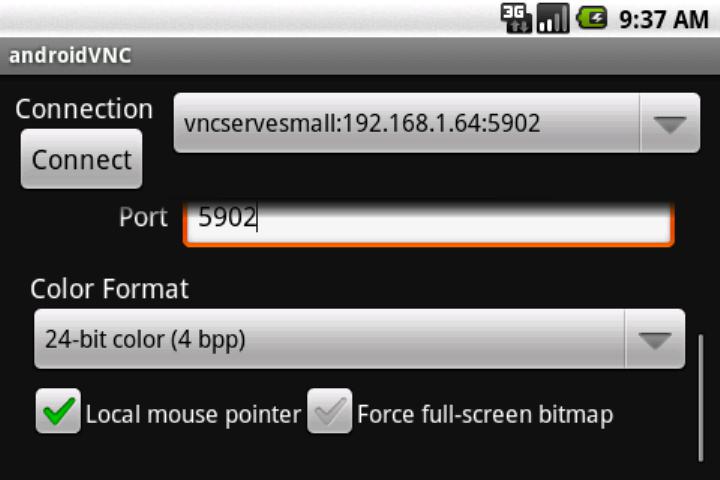This screenshot has height=480, width=720.
Task: Click the Port label
Action: click(x=143, y=217)
